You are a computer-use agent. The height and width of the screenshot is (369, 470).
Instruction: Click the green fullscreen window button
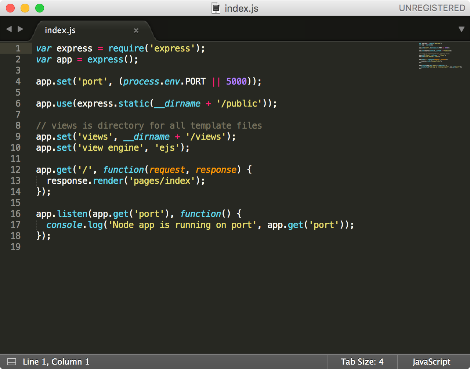point(40,8)
